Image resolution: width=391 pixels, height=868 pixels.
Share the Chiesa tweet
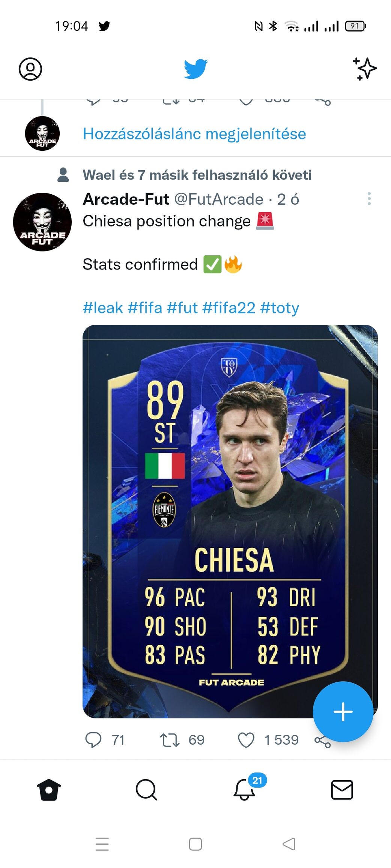(323, 741)
